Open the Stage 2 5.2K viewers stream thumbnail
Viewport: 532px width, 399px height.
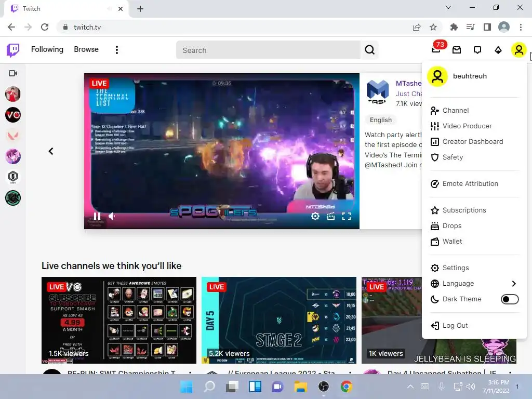(279, 320)
